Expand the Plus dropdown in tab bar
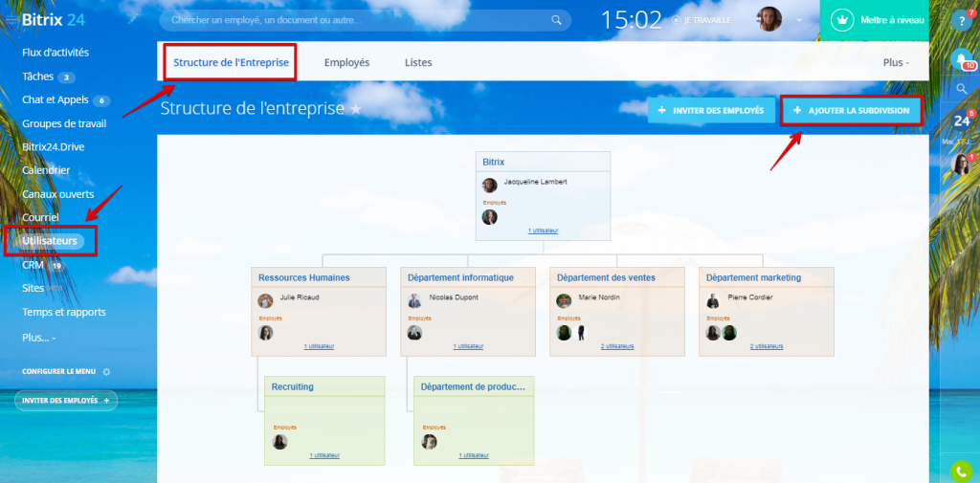The height and width of the screenshot is (483, 980). point(896,62)
